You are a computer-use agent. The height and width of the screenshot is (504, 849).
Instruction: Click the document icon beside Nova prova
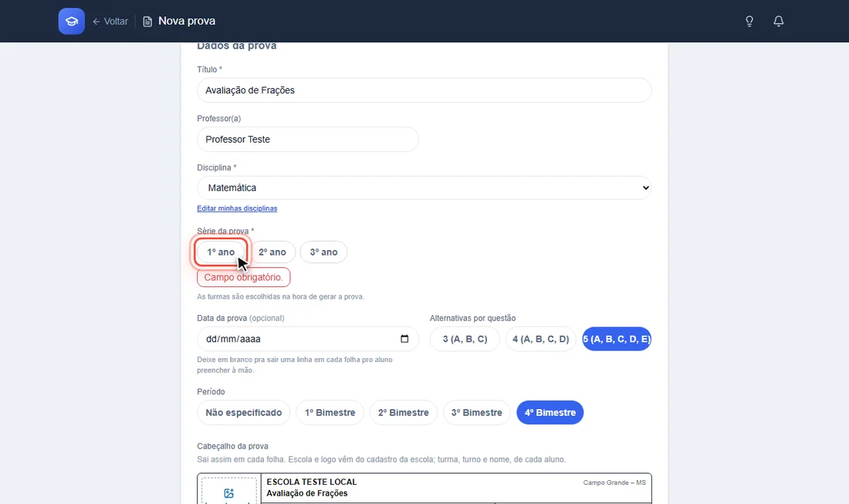click(x=147, y=21)
